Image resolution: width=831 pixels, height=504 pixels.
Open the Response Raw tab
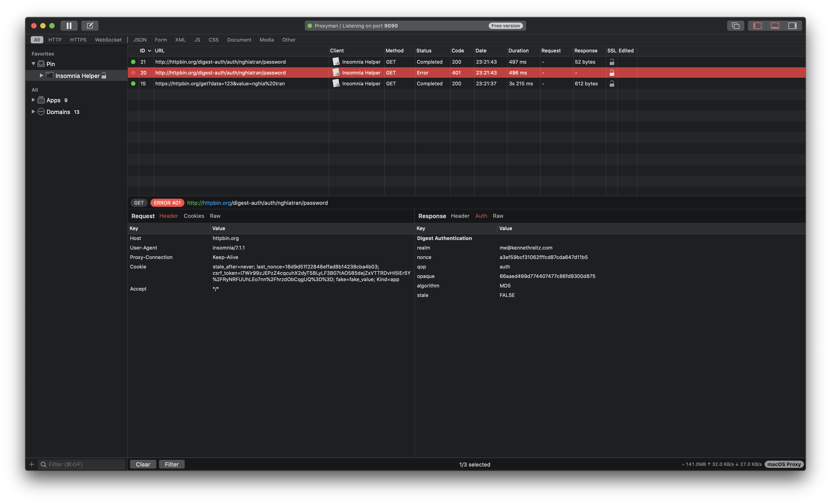pyautogui.click(x=498, y=216)
